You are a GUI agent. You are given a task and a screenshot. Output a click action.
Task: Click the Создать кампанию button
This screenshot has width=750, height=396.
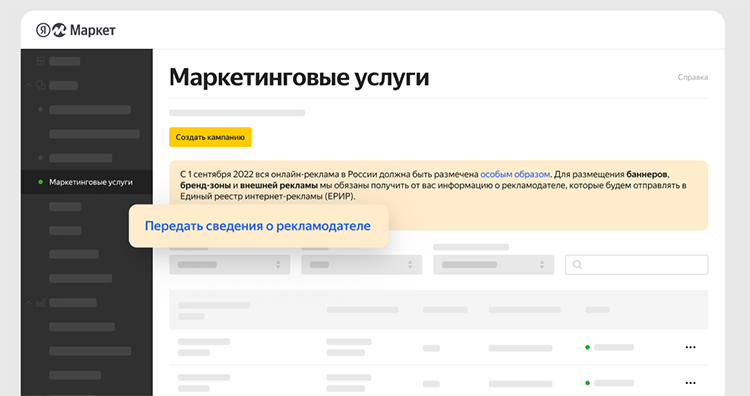[x=210, y=137]
